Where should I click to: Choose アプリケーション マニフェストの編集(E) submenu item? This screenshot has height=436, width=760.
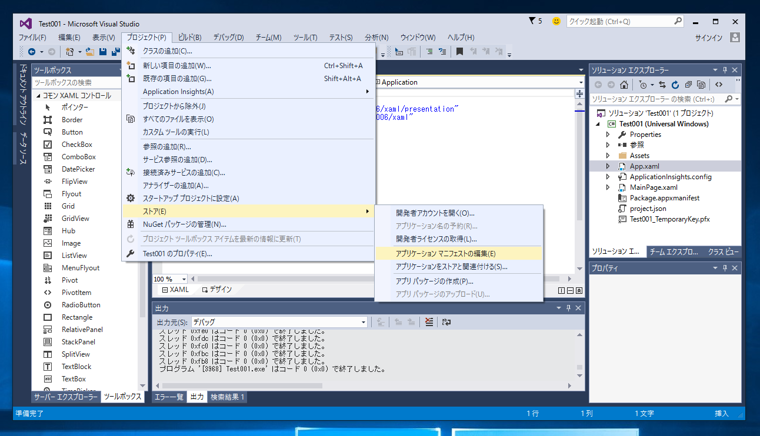tap(459, 253)
